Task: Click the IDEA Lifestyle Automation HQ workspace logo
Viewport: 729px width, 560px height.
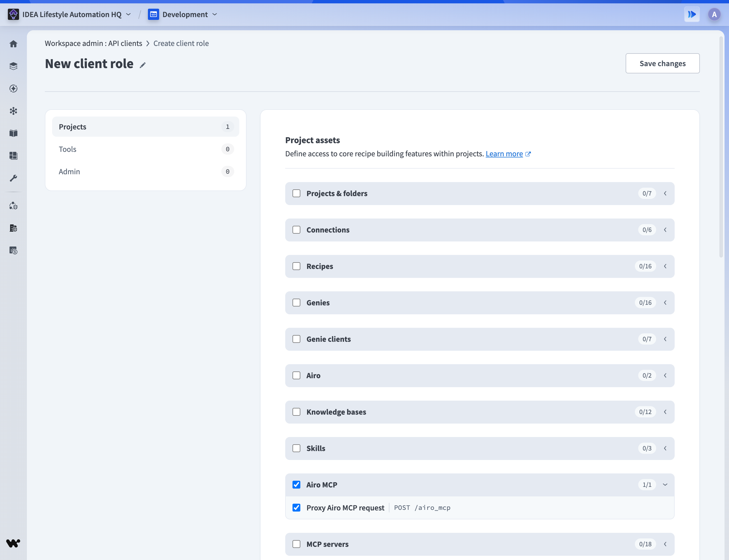Action: [x=13, y=14]
